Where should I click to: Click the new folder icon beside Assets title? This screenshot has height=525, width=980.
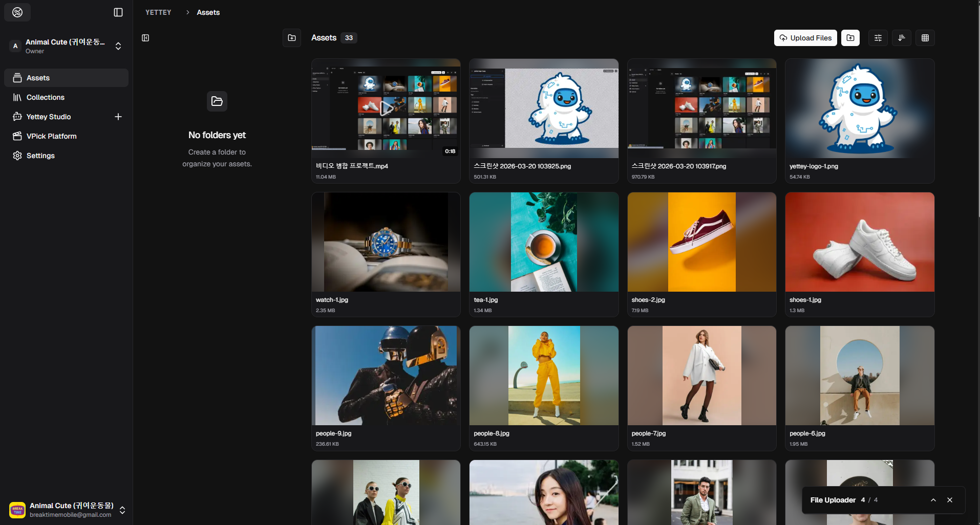tap(292, 38)
